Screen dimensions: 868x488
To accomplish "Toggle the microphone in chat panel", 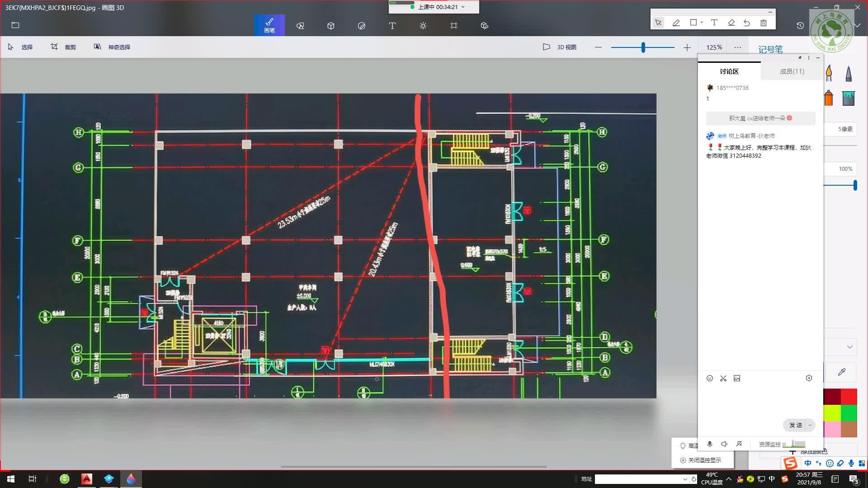I will 710,444.
